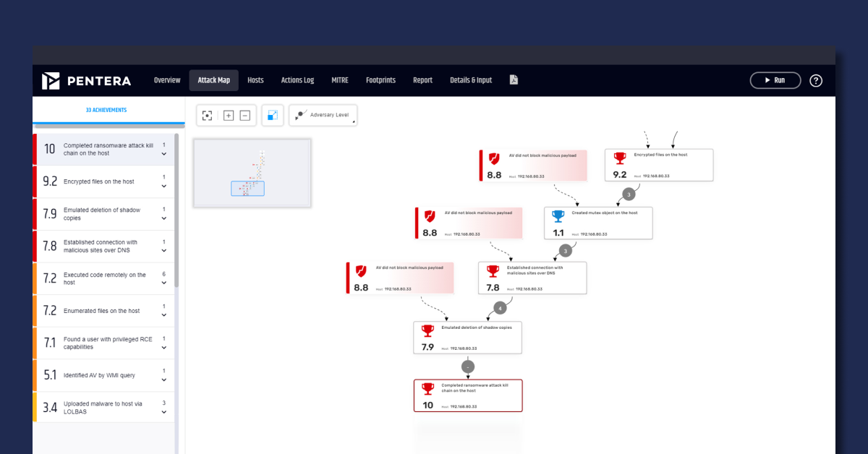Viewport: 868px width, 454px height.
Task: Click the blue trophy on Created mutex object achievement
Action: coord(558,214)
